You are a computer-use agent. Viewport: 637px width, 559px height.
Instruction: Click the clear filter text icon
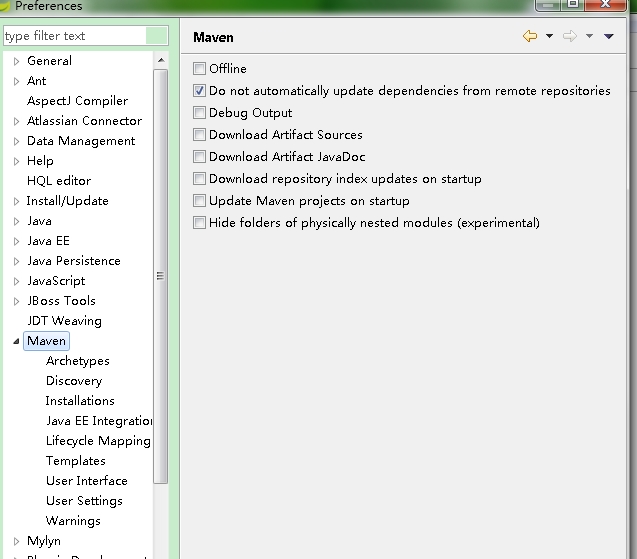[156, 36]
